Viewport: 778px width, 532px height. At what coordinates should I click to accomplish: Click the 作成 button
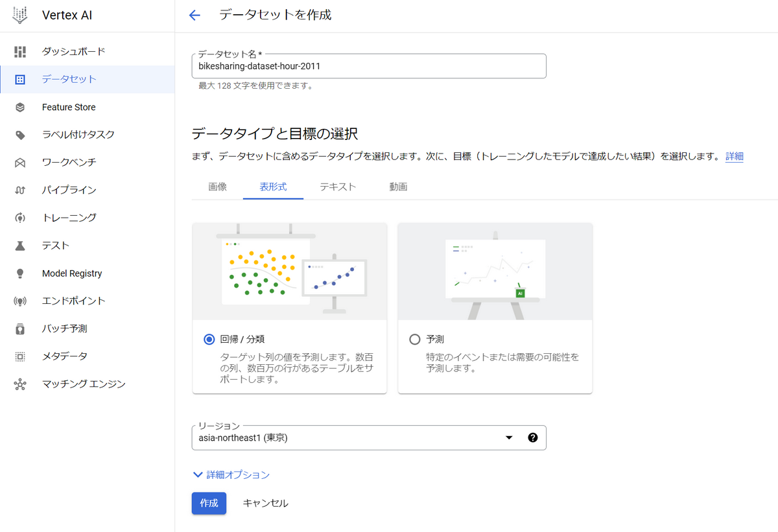click(x=209, y=503)
